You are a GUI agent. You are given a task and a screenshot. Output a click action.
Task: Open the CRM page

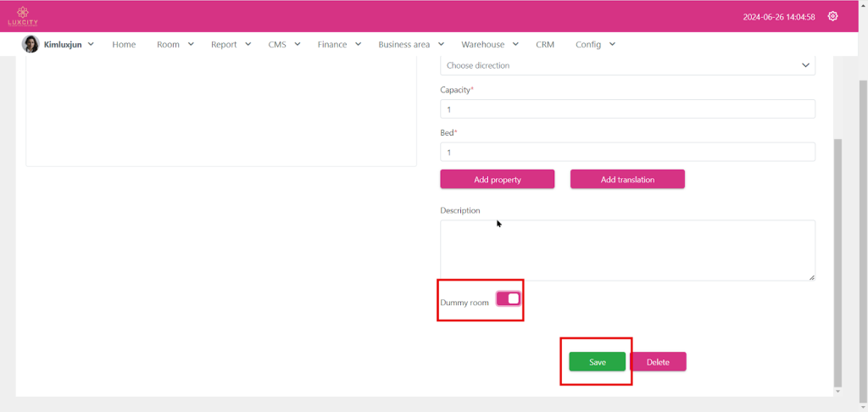tap(545, 44)
